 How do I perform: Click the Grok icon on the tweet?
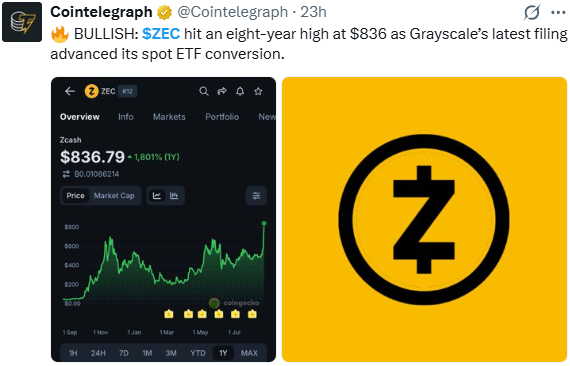(x=532, y=12)
